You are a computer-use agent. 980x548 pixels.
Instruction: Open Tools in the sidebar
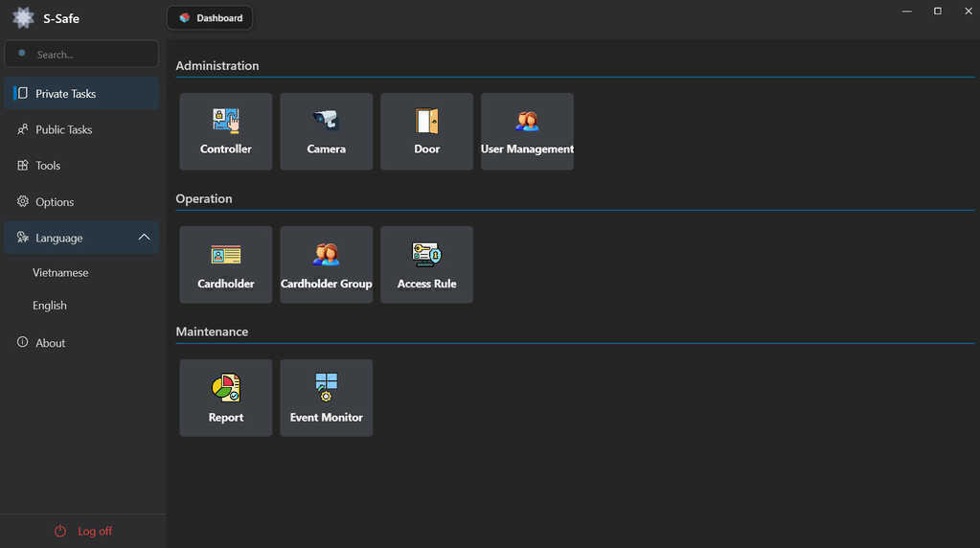click(x=48, y=166)
